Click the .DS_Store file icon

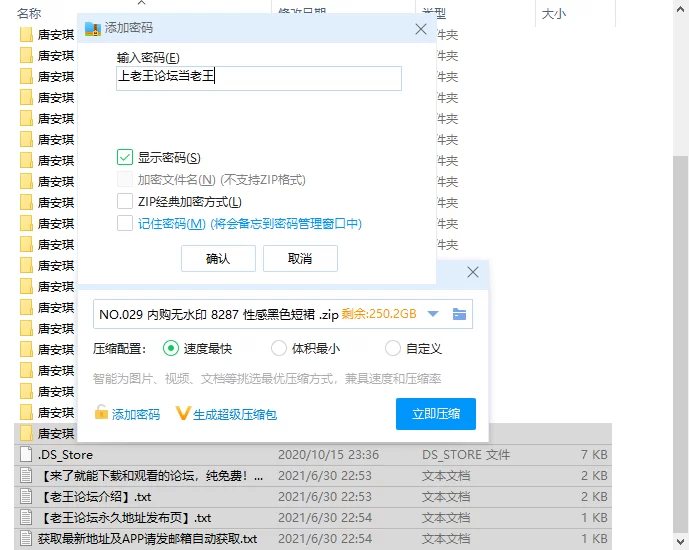26,455
